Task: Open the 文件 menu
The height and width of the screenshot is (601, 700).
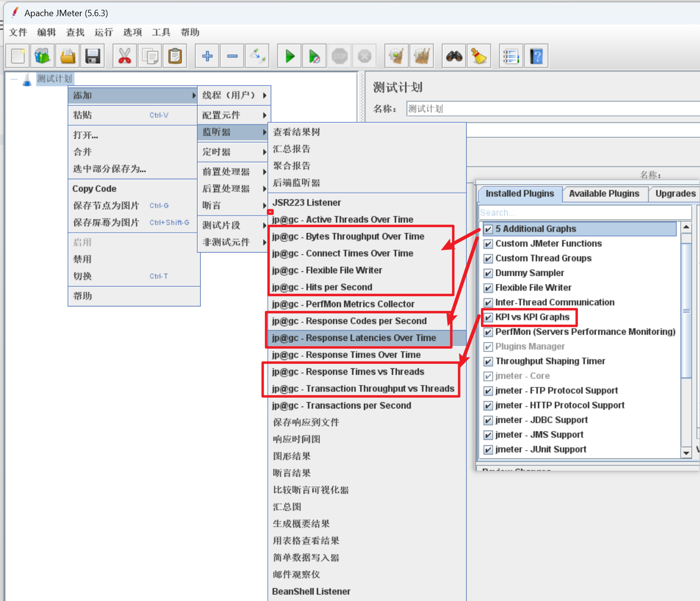Action: click(x=18, y=32)
